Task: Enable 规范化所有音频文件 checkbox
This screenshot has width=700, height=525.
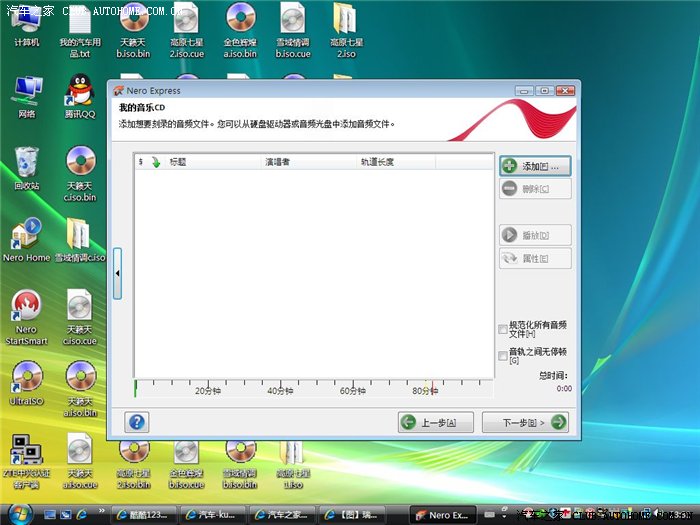Action: (x=503, y=329)
